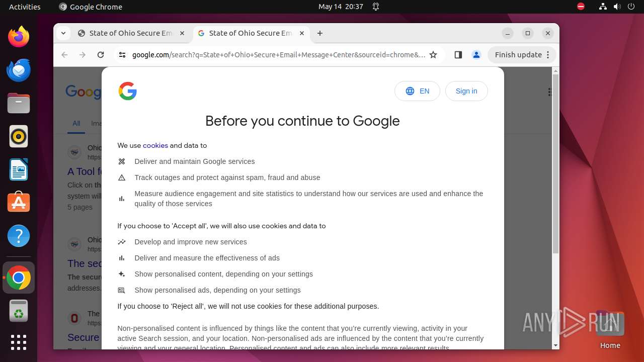Viewport: 644px width, 362px height.
Task: Open the Help icon in dock
Action: tap(19, 236)
